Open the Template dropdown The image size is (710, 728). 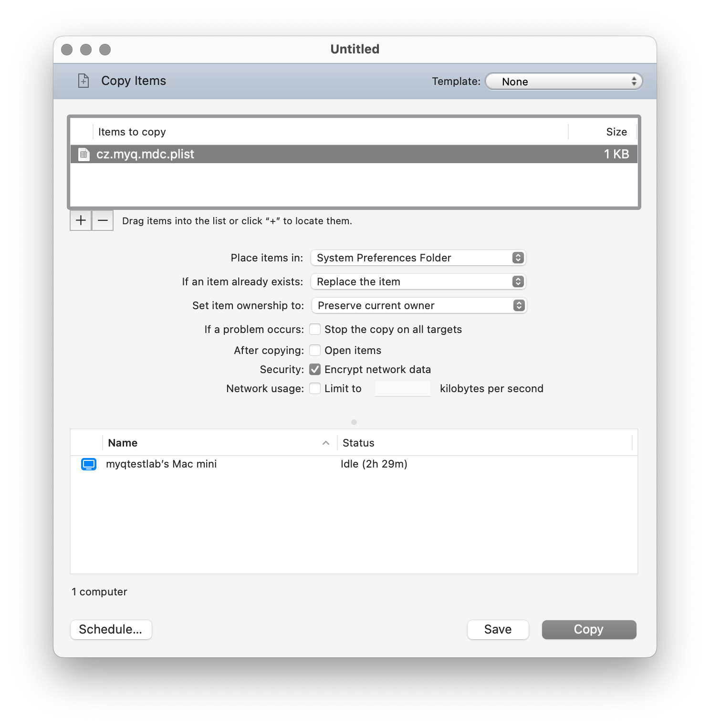pos(564,81)
